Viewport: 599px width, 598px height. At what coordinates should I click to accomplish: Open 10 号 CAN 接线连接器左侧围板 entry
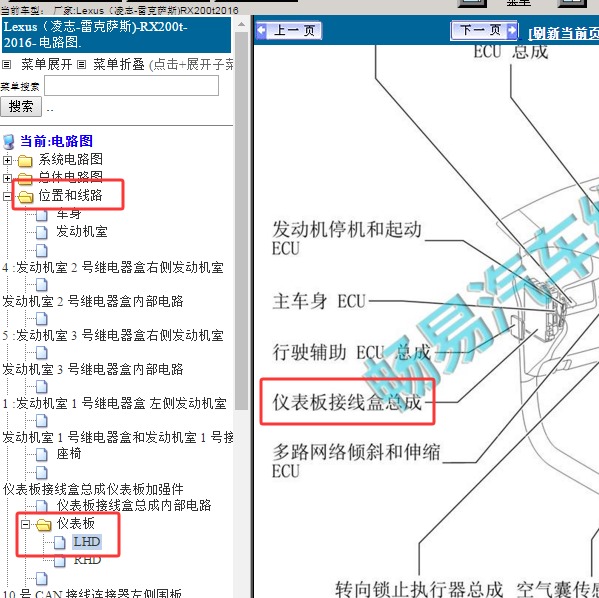coord(92,593)
